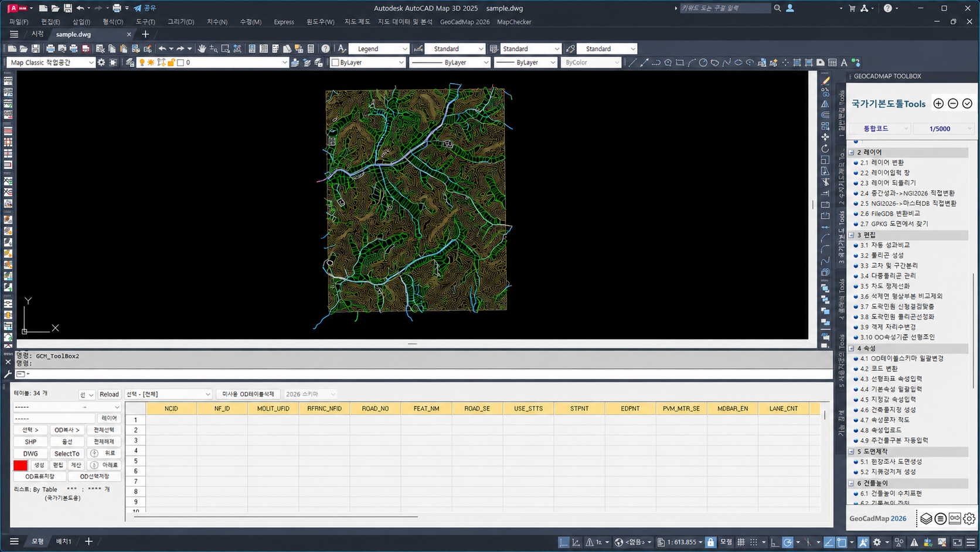Viewport: 980px width, 552px height.
Task: Collapse the 4 속성 tree group
Action: click(852, 348)
